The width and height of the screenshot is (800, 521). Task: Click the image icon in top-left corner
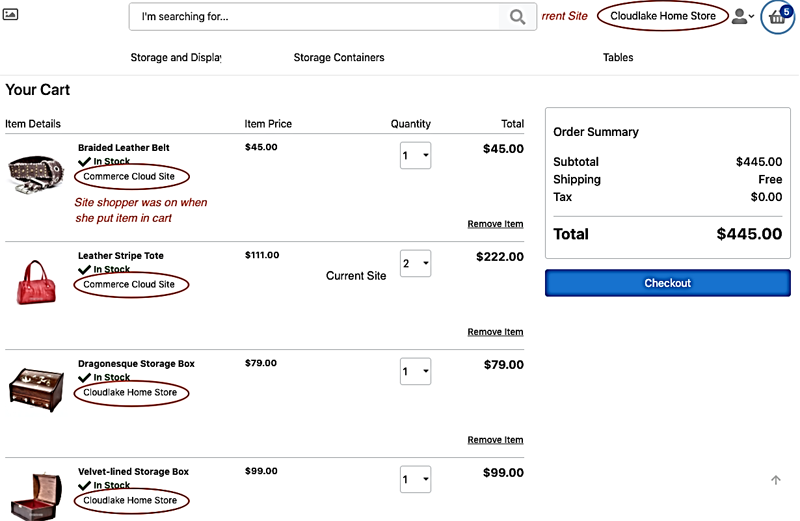(12, 15)
